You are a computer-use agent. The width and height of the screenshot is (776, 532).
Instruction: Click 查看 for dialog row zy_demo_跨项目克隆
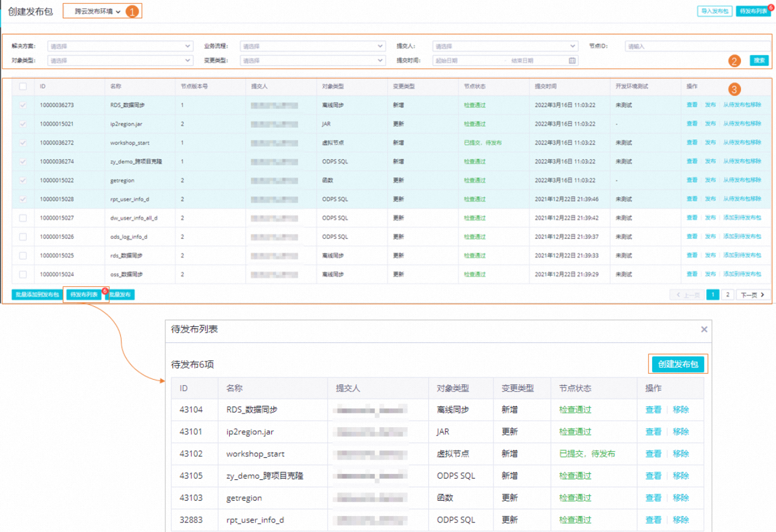653,476
